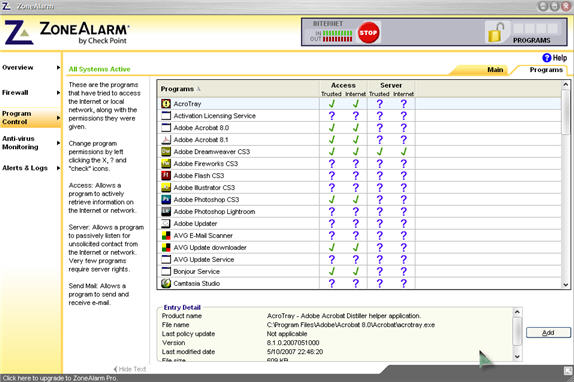Select the Adobe Fireworks CS3 icon
The height and width of the screenshot is (382, 574).
[166, 164]
